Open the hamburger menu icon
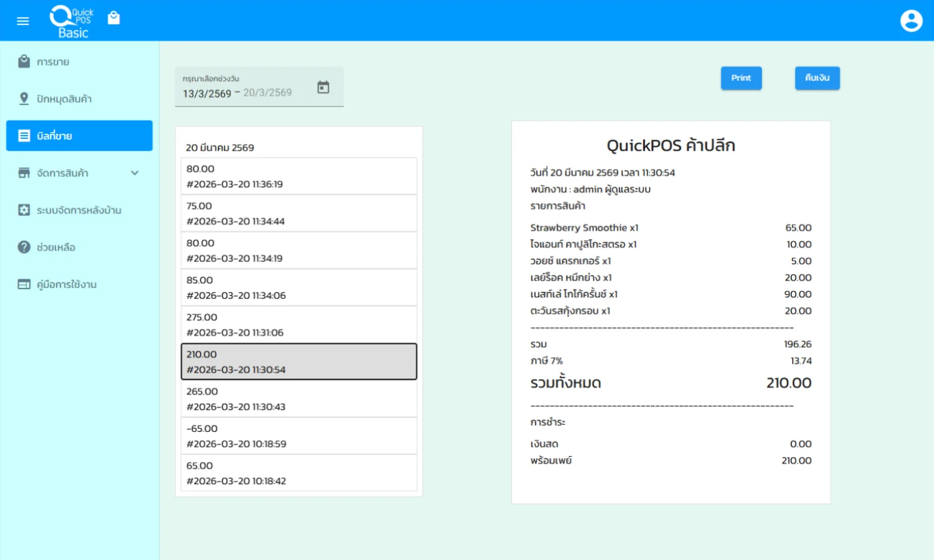 click(23, 21)
